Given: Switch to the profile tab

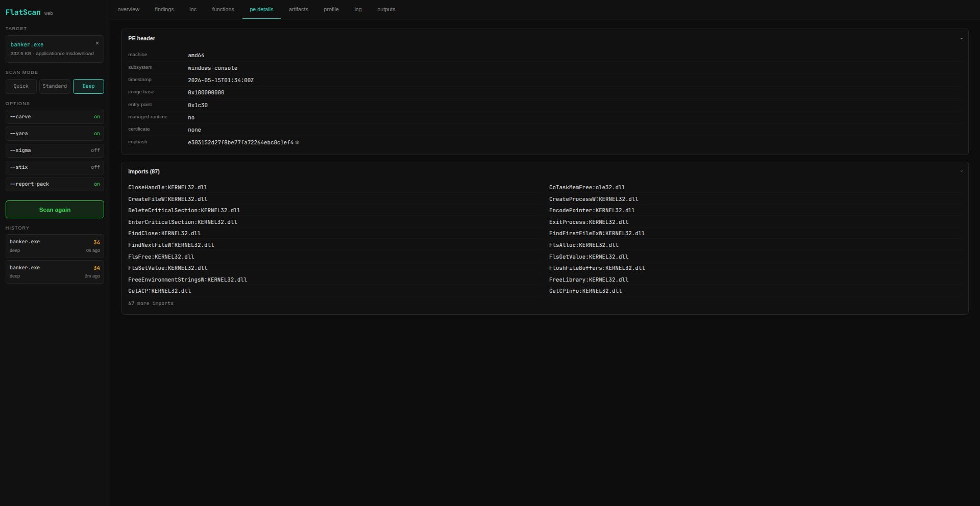Looking at the screenshot, I should coord(331,10).
